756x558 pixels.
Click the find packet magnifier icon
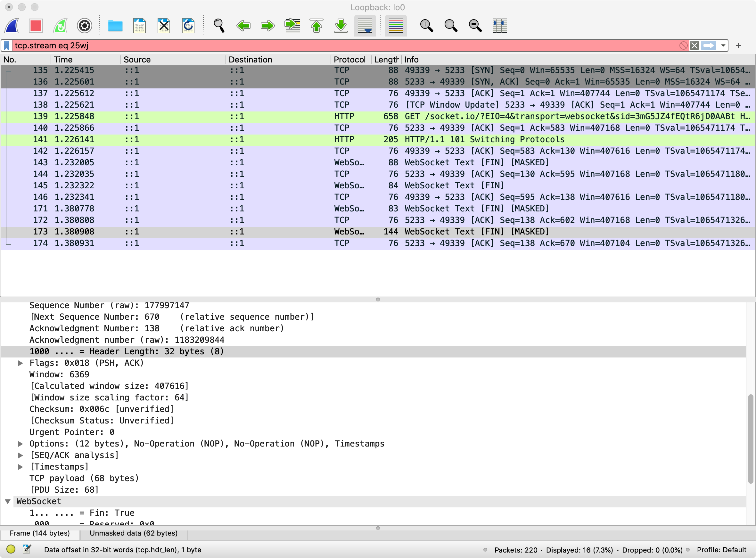[x=219, y=26]
